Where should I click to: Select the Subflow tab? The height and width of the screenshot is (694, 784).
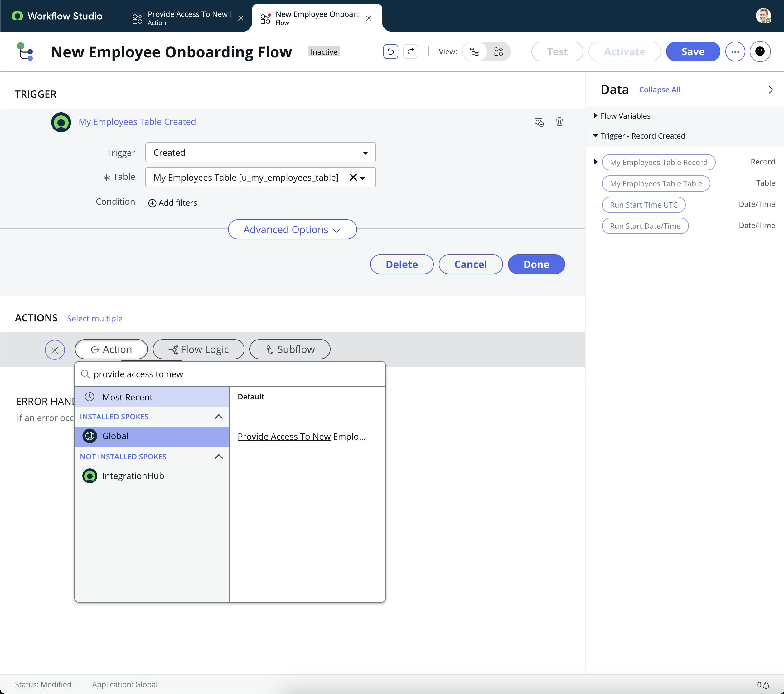(x=290, y=350)
